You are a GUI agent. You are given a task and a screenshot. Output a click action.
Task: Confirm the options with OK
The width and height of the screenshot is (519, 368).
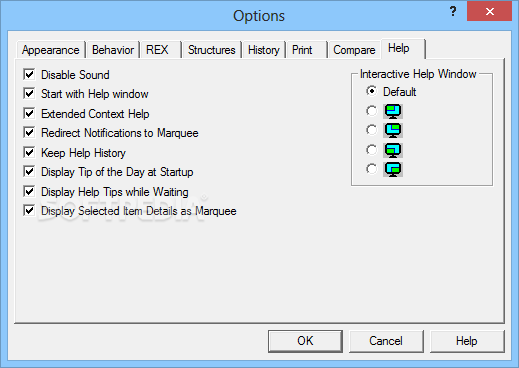point(305,341)
